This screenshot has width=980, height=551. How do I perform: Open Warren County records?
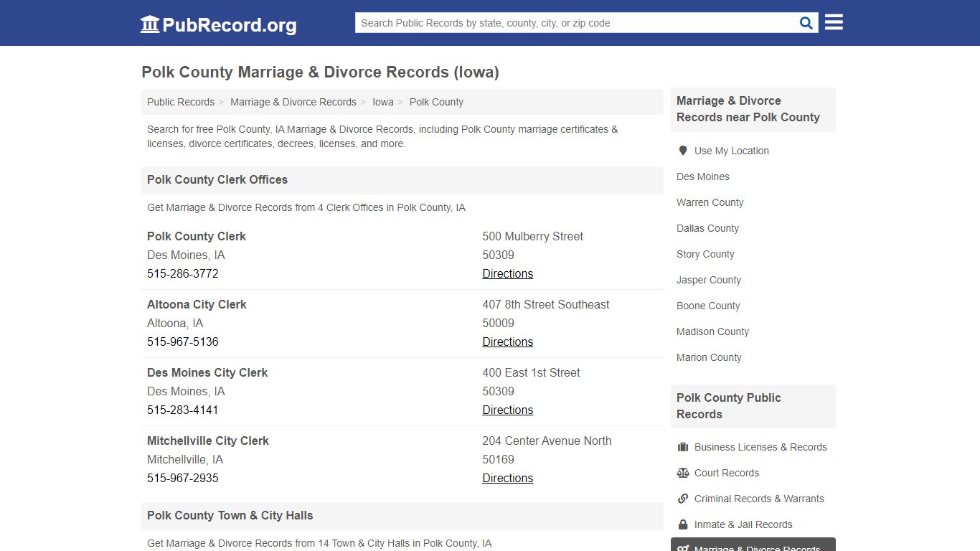point(710,202)
